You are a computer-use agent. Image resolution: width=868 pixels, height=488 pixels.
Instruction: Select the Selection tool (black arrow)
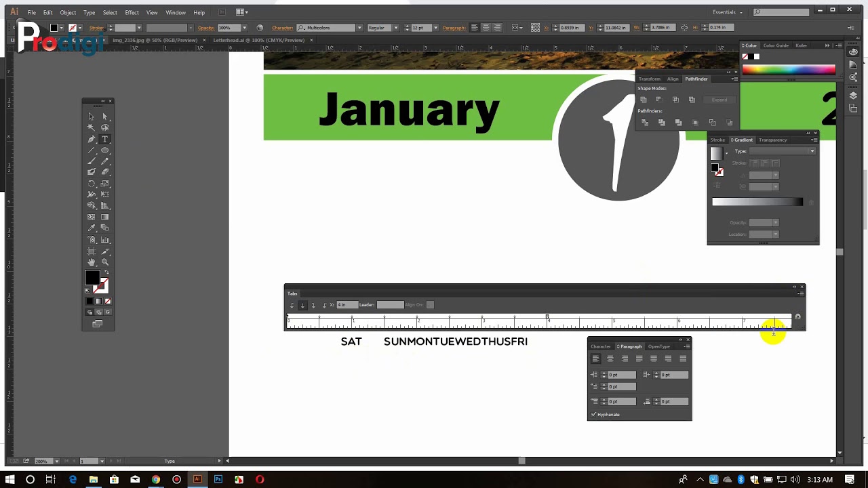[92, 116]
